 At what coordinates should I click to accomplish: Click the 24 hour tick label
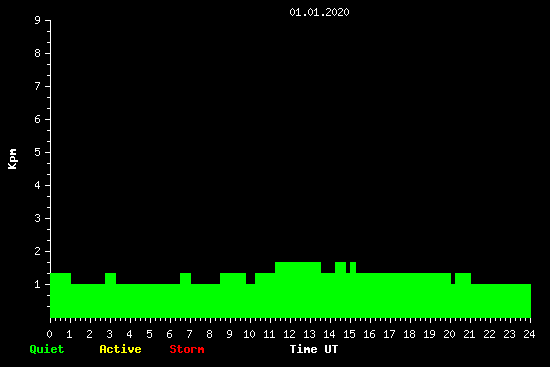(x=529, y=334)
